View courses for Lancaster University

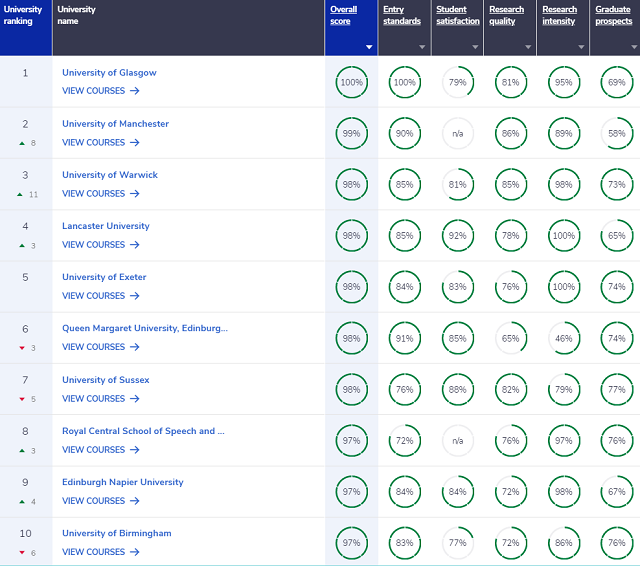click(101, 244)
